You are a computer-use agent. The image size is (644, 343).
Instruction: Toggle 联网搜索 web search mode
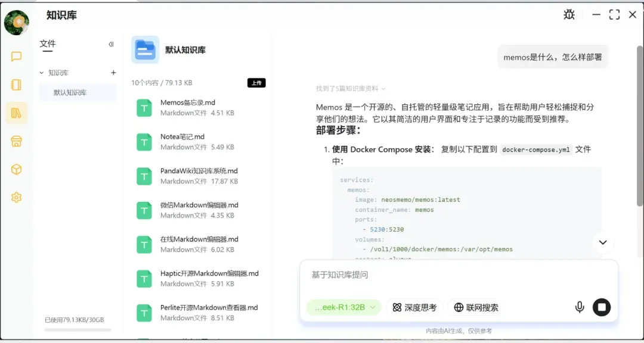pyautogui.click(x=476, y=307)
